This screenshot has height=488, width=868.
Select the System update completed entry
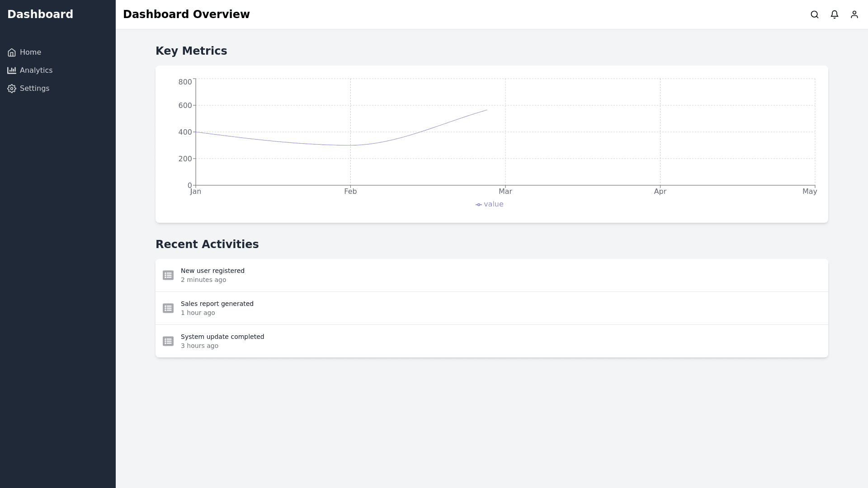click(x=222, y=337)
